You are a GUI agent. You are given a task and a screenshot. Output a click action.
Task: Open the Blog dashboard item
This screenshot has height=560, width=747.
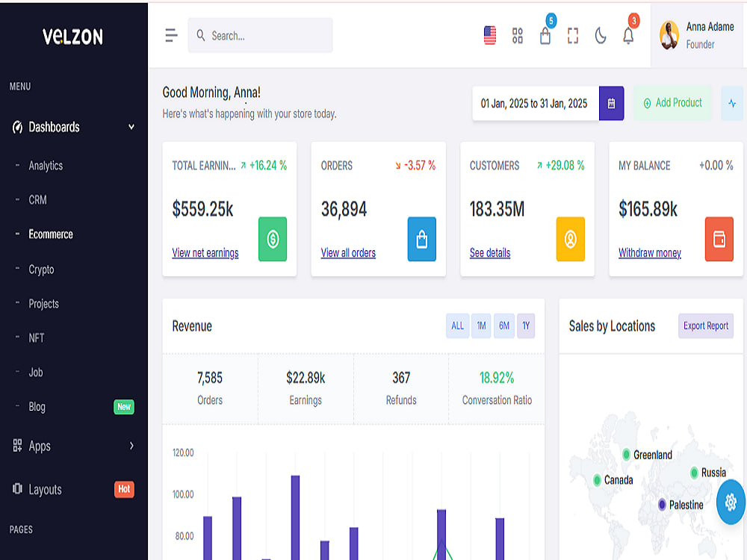[x=37, y=407]
